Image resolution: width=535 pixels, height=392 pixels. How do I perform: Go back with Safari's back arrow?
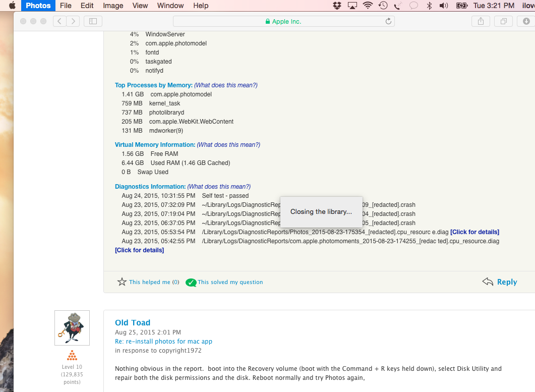pos(60,21)
